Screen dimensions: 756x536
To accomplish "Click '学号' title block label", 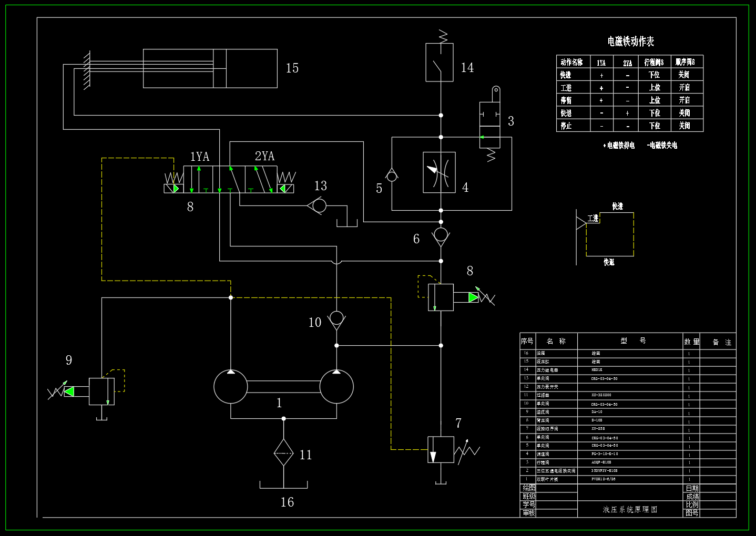I will (x=529, y=504).
